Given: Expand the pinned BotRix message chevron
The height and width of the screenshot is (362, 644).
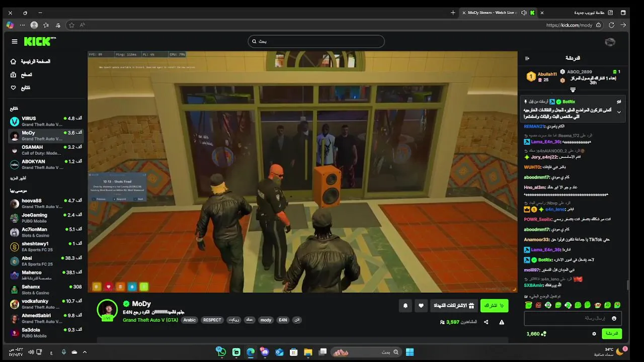Looking at the screenshot, I should (619, 112).
